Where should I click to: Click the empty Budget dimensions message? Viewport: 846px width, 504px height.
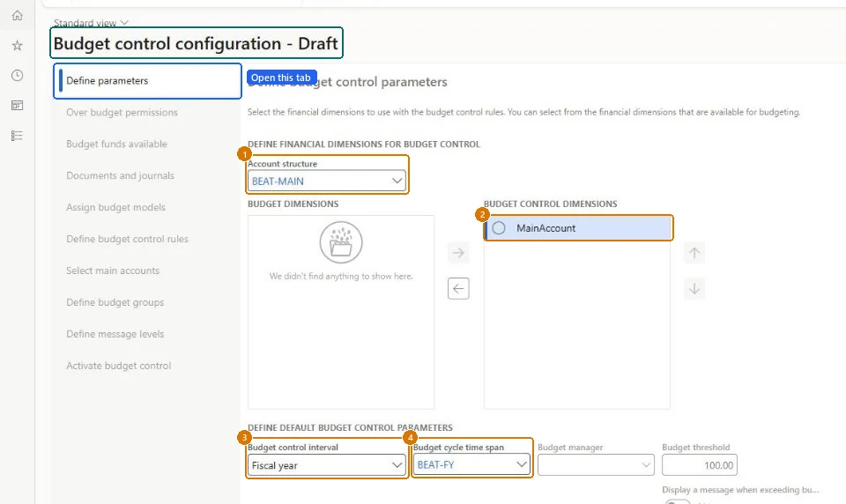point(341,277)
